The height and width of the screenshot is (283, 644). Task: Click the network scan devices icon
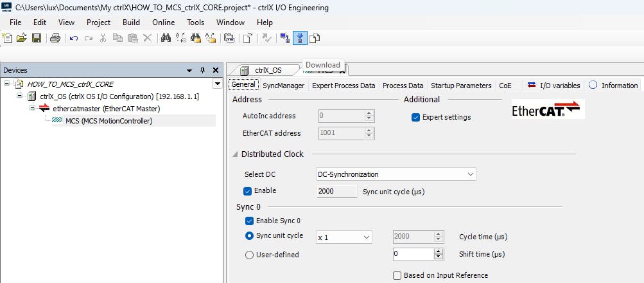pyautogui.click(x=284, y=38)
